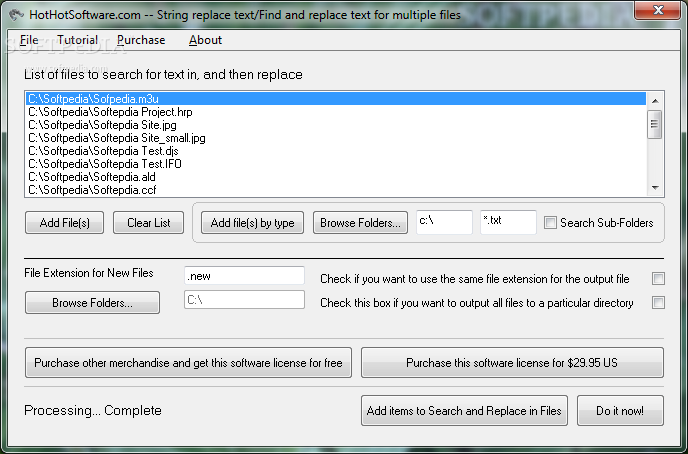Viewport: 688px width, 454px height.
Task: Select Softepdia Project.hrp file entry
Action: pos(336,112)
